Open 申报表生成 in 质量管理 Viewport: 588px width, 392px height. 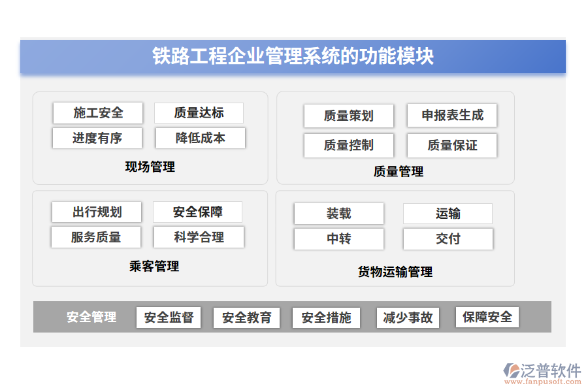452,116
